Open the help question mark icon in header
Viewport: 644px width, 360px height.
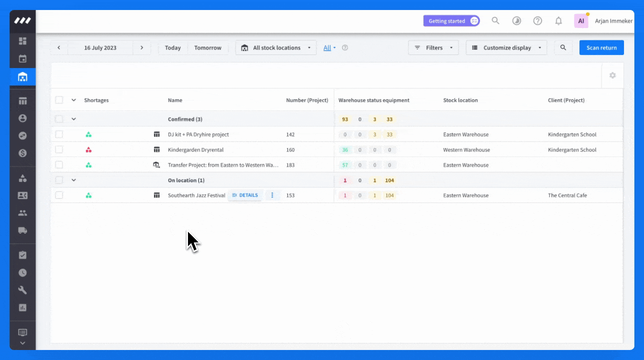[537, 21]
